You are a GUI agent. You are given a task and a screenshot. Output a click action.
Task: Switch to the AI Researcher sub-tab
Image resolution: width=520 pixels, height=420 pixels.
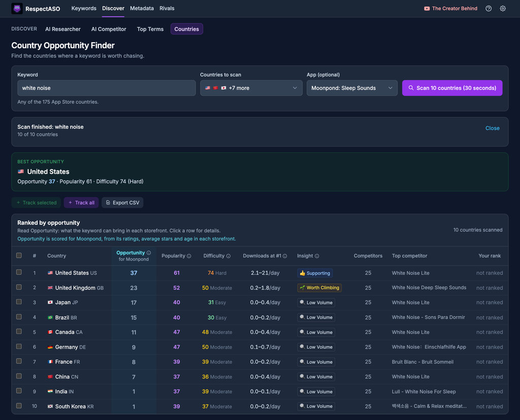63,29
